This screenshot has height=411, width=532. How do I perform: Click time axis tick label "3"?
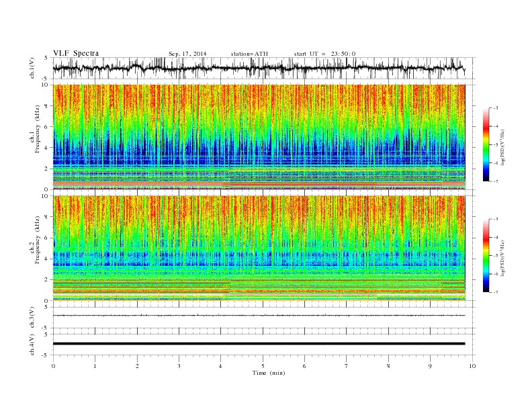(179, 366)
